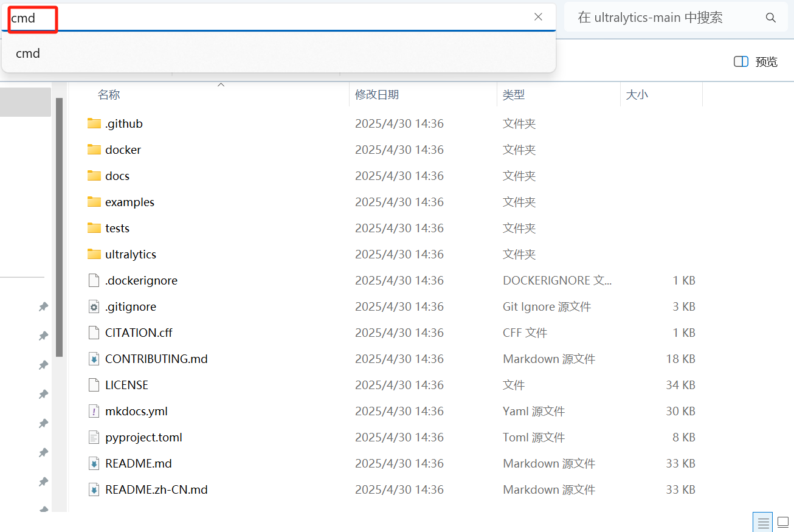
Task: Select the mkdocs.yml file name
Action: click(x=136, y=411)
